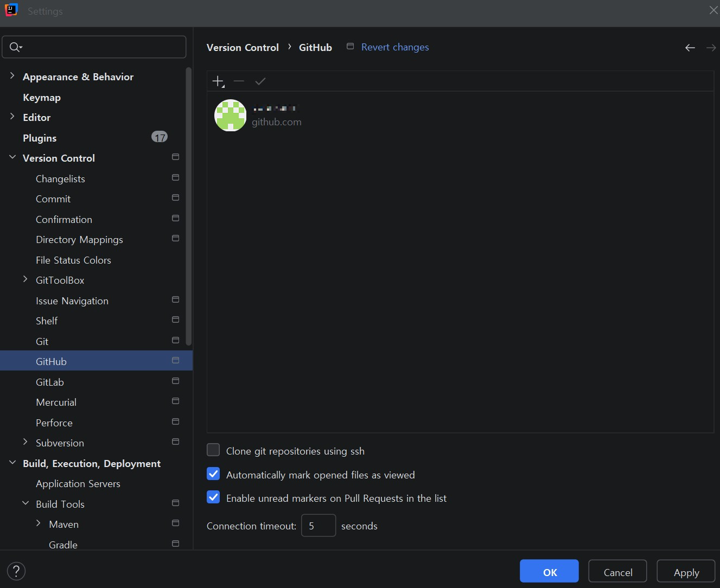This screenshot has width=720, height=588.
Task: Click project-level icon beside Shelf
Action: (x=175, y=319)
